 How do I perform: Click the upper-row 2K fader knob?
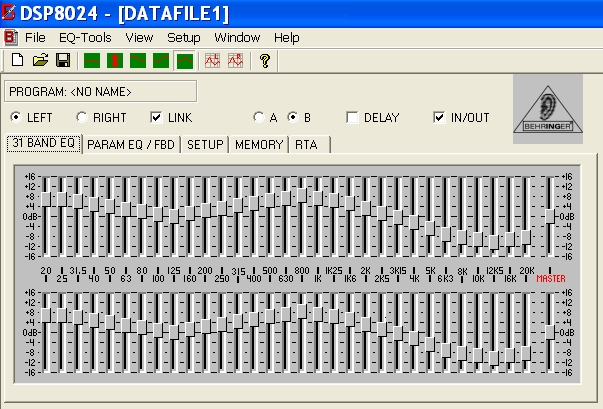click(x=366, y=208)
